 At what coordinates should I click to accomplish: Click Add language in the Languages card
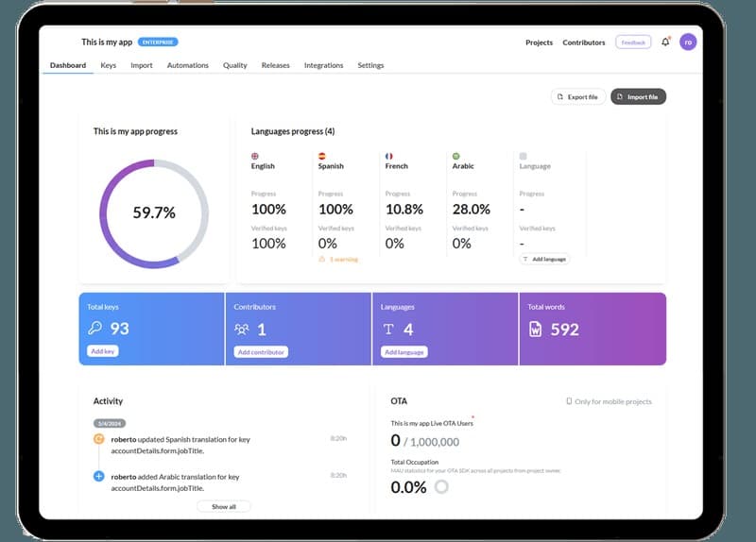[404, 352]
